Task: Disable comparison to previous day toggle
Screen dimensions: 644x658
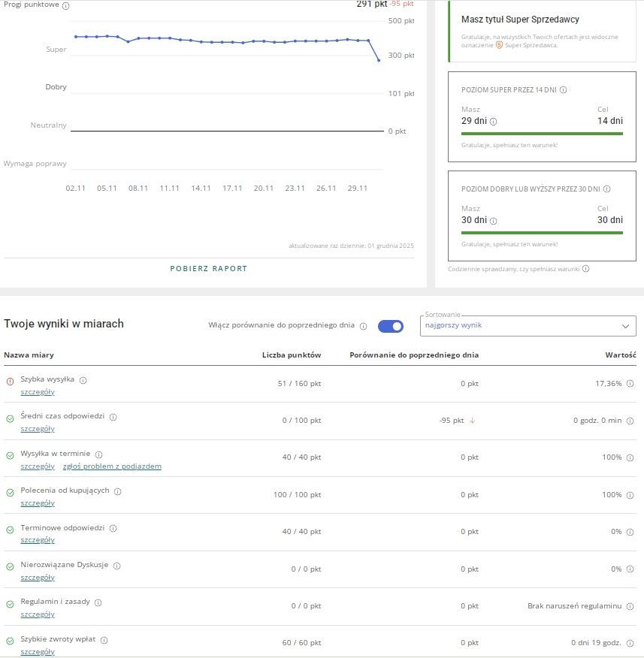Action: pos(390,326)
